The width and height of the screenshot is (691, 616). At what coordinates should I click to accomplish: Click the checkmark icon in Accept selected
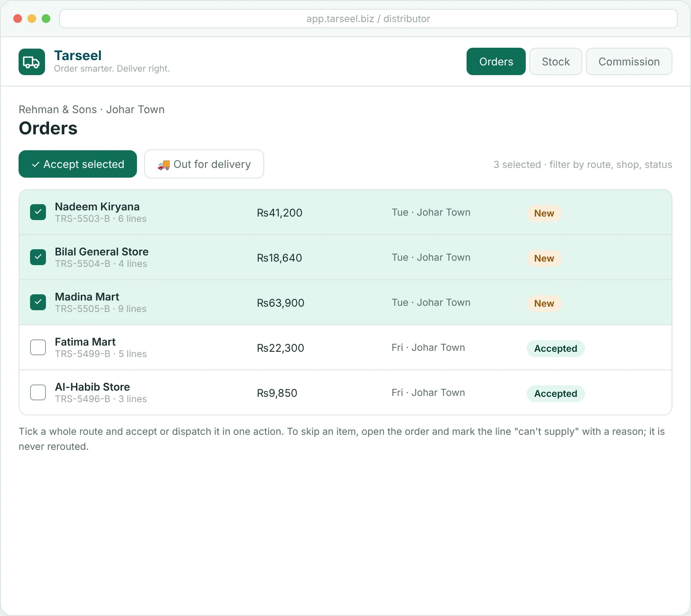tap(36, 164)
